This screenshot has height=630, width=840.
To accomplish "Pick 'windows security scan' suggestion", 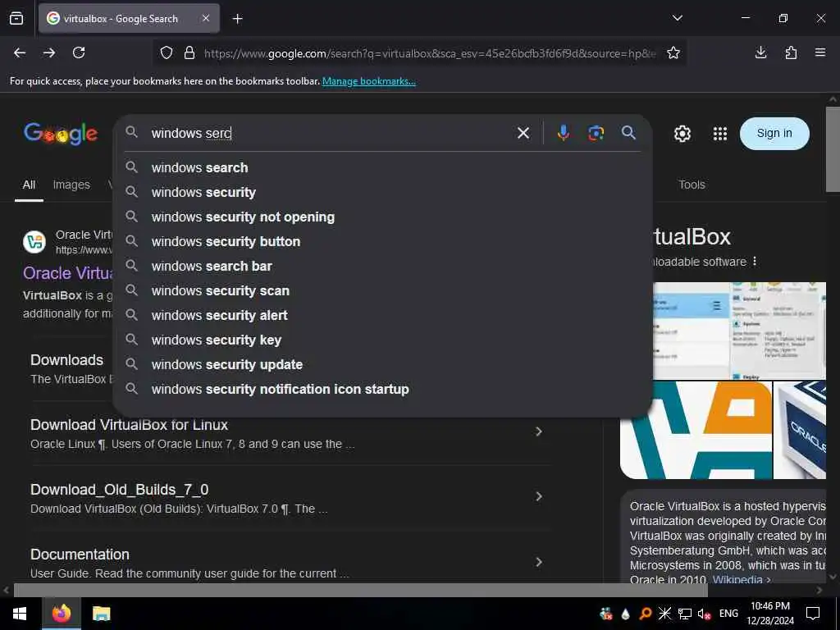I will (382, 291).
